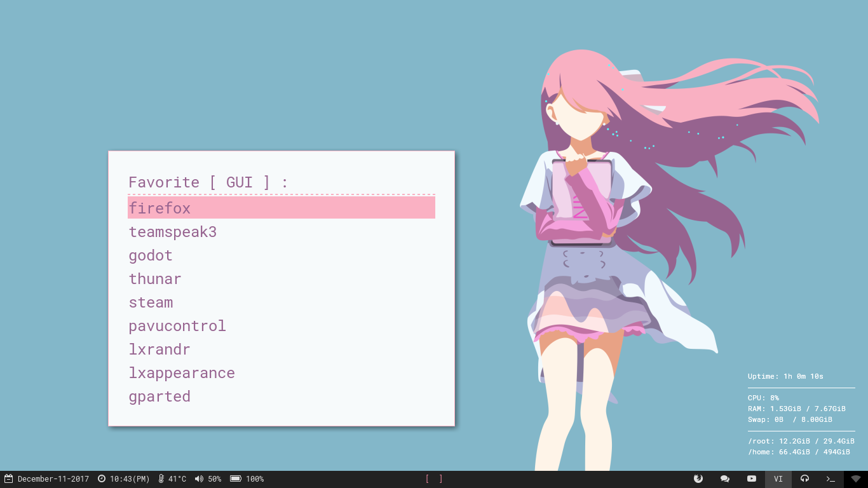868x488 pixels.
Task: Launch the highlighted "firefox" entry
Action: 159,207
